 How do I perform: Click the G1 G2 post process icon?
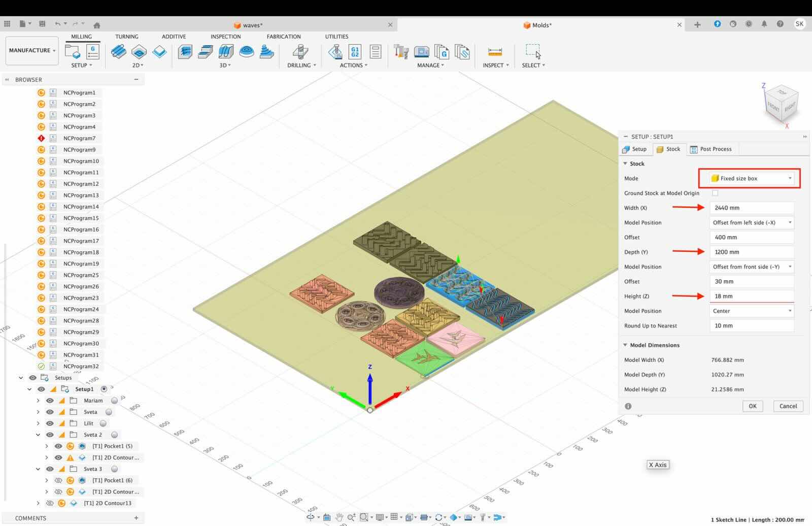point(355,52)
